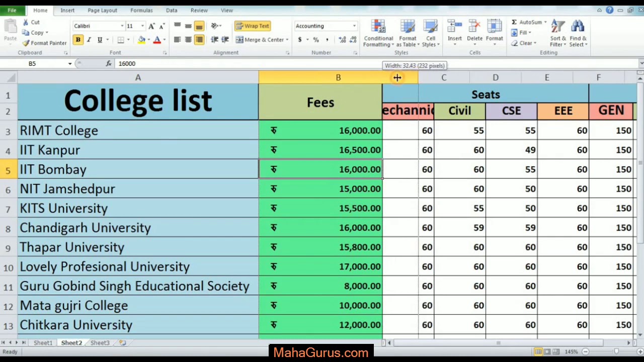Viewport: 644px width, 362px height.
Task: Click the Paste clipboard icon
Action: (x=10, y=26)
